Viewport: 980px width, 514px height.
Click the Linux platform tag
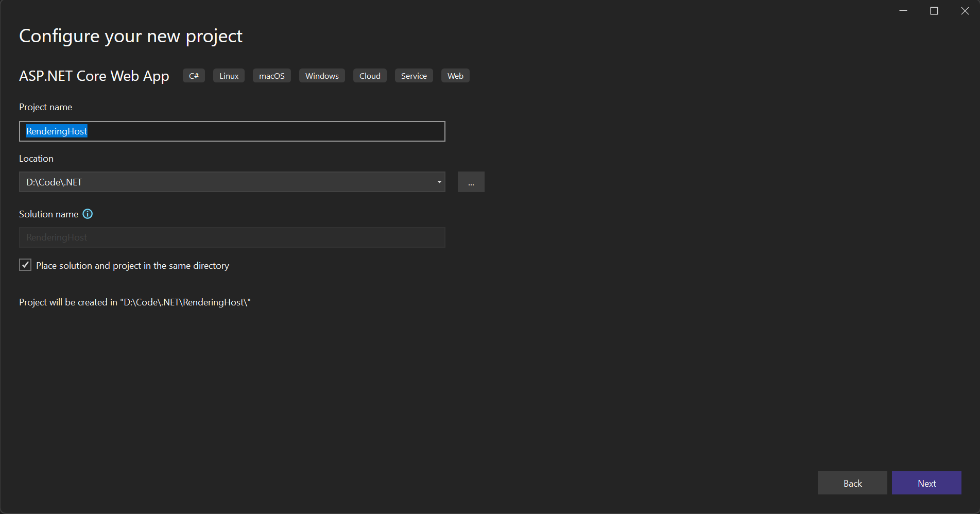[229, 76]
